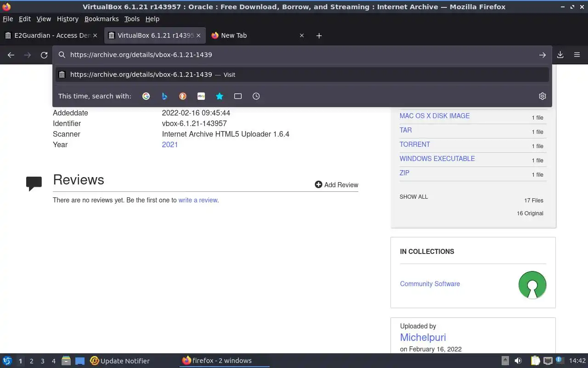The height and width of the screenshot is (368, 588).
Task: Open the History menu
Action: point(68,19)
